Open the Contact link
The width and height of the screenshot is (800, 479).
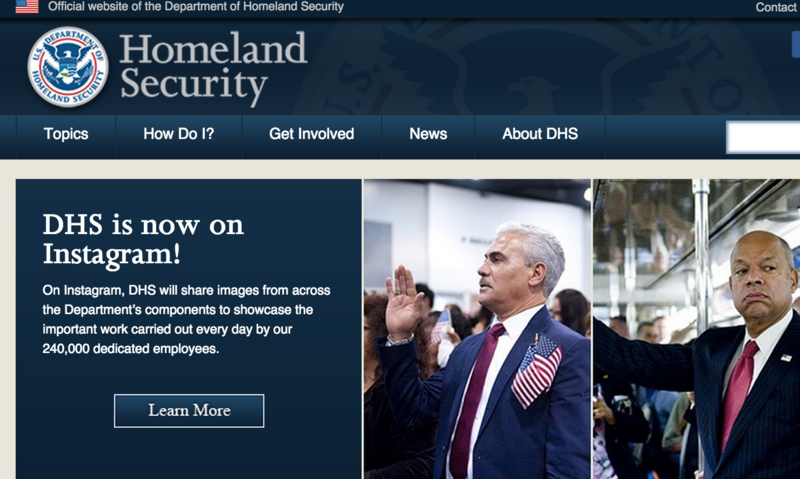(777, 7)
